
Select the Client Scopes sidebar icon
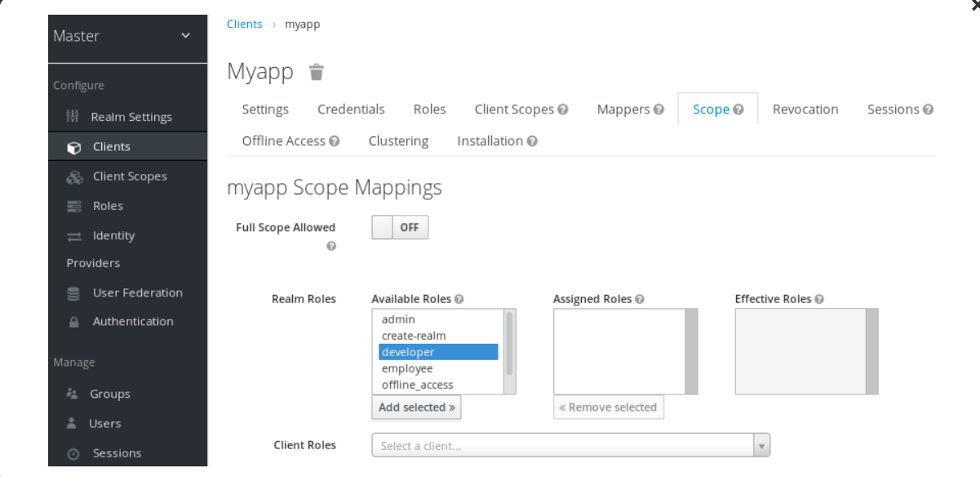click(x=73, y=176)
